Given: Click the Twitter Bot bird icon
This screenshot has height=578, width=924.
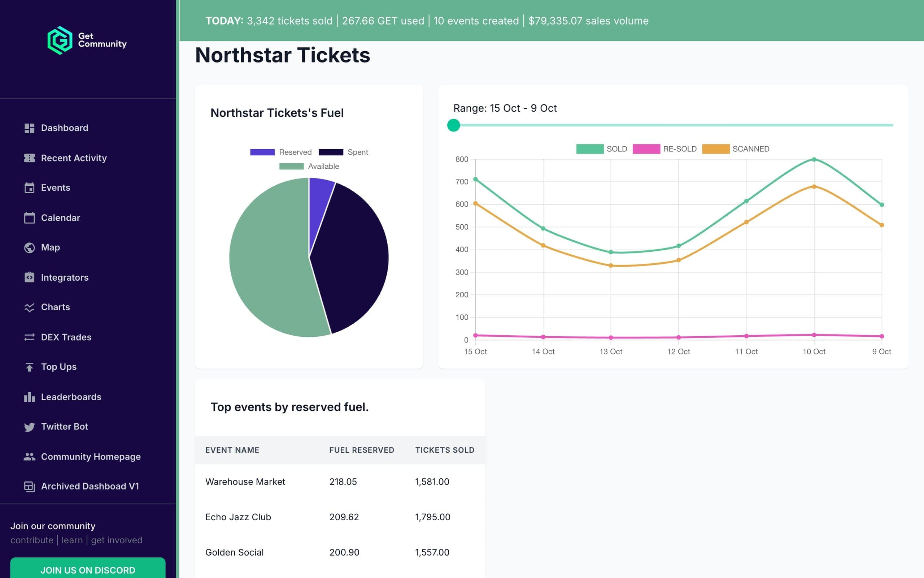Looking at the screenshot, I should click(29, 427).
